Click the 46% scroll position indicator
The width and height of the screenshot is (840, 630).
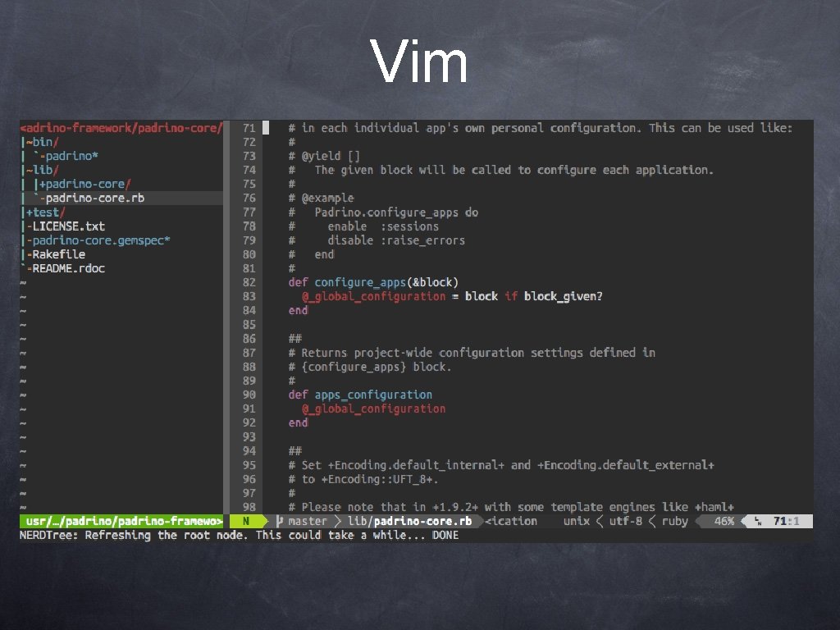(x=724, y=521)
